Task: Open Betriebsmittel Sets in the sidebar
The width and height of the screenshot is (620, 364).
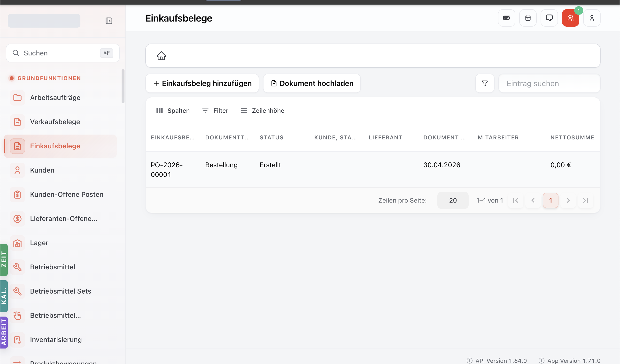Action: pyautogui.click(x=61, y=291)
